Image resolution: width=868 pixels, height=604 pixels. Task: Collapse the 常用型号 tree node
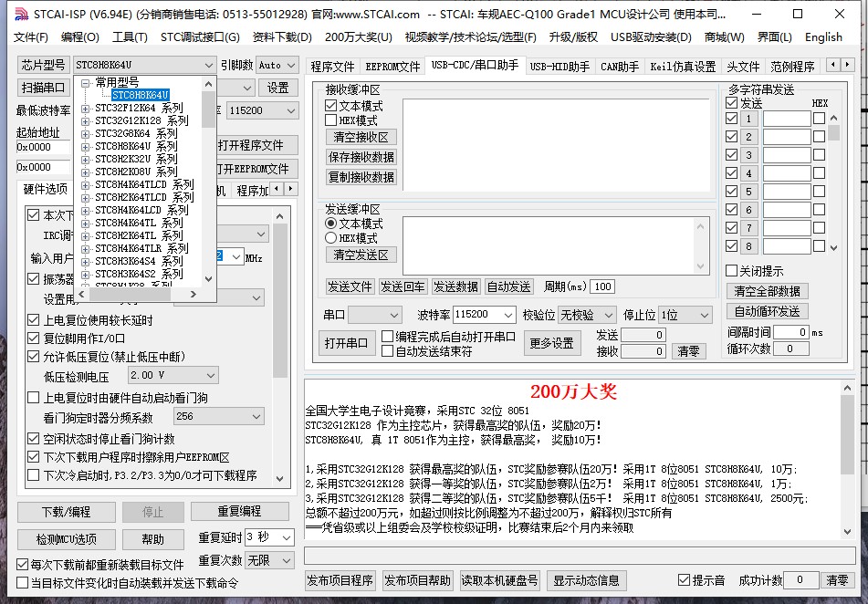pyautogui.click(x=85, y=83)
